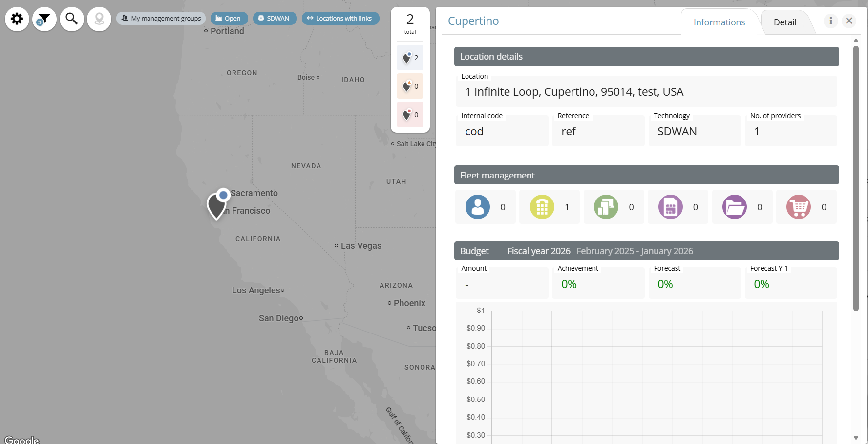This screenshot has height=444, width=868.
Task: Open the yellow fixed phone lines icon
Action: click(542, 207)
